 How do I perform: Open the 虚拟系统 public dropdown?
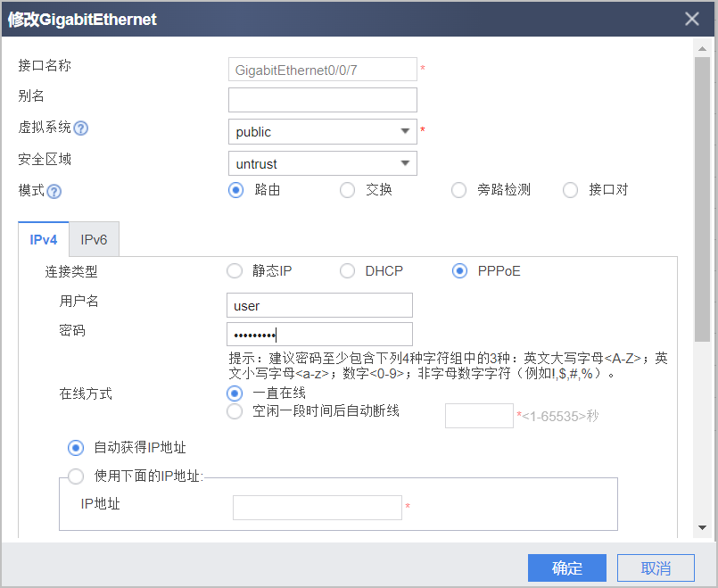[x=322, y=132]
